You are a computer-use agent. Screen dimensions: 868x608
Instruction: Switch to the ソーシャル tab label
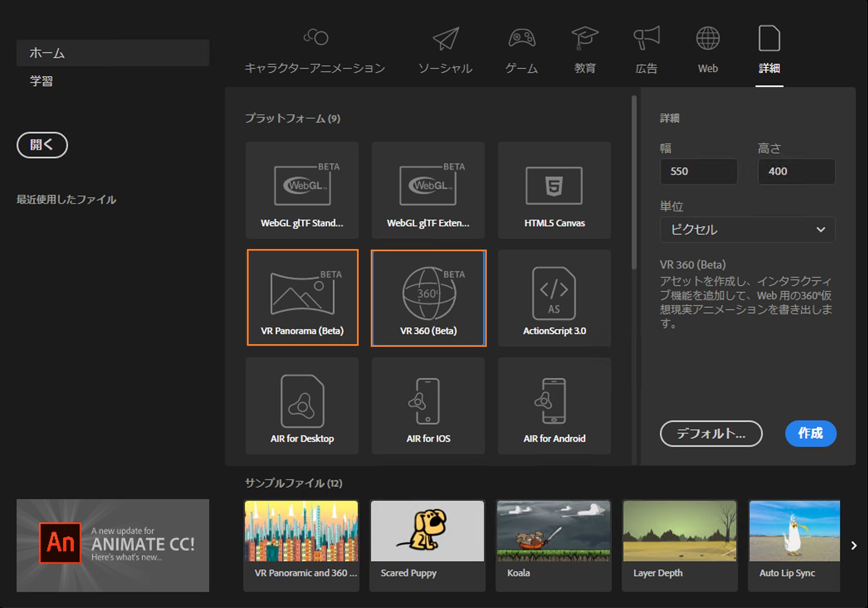[446, 68]
